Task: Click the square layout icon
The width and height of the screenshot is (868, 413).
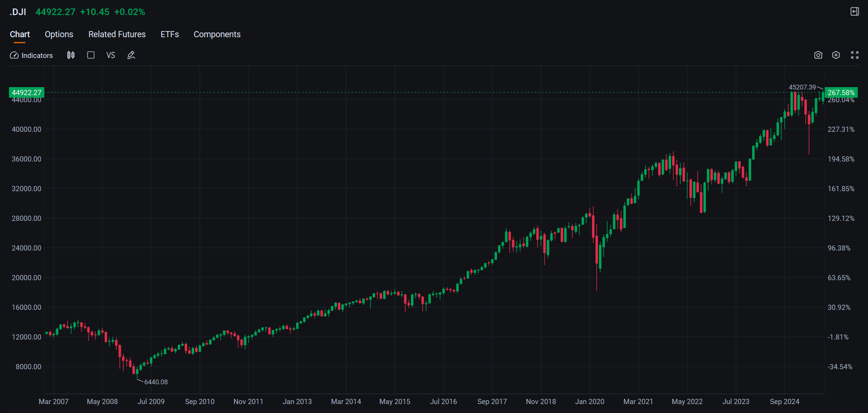Action: pos(91,55)
